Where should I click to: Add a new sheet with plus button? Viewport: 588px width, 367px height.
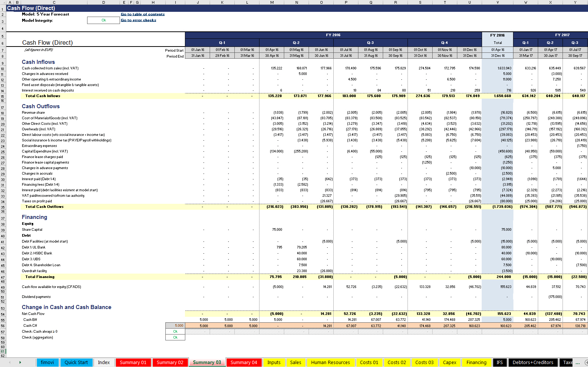click(586, 363)
